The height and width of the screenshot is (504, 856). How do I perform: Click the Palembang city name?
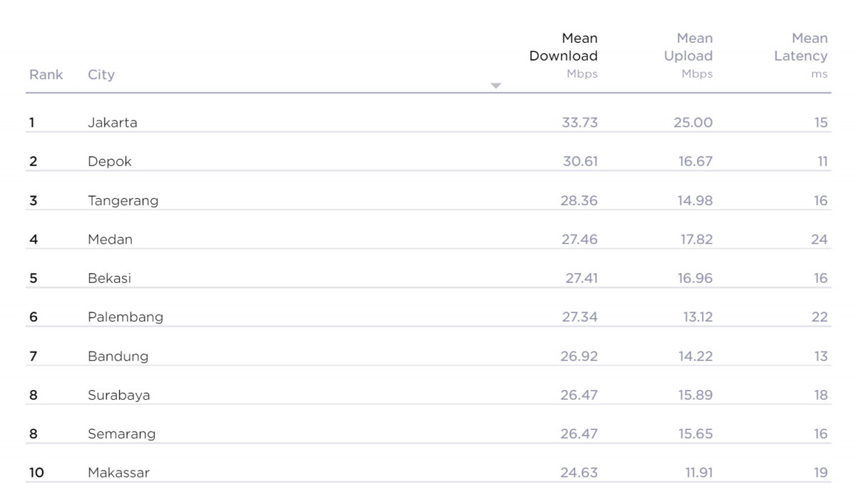(x=125, y=317)
